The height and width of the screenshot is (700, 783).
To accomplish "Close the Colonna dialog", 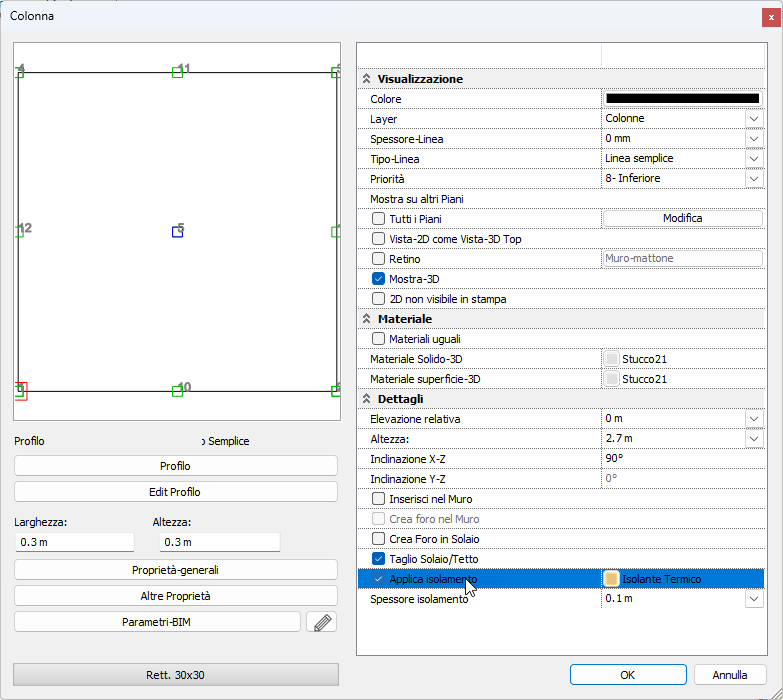I will 771,17.
